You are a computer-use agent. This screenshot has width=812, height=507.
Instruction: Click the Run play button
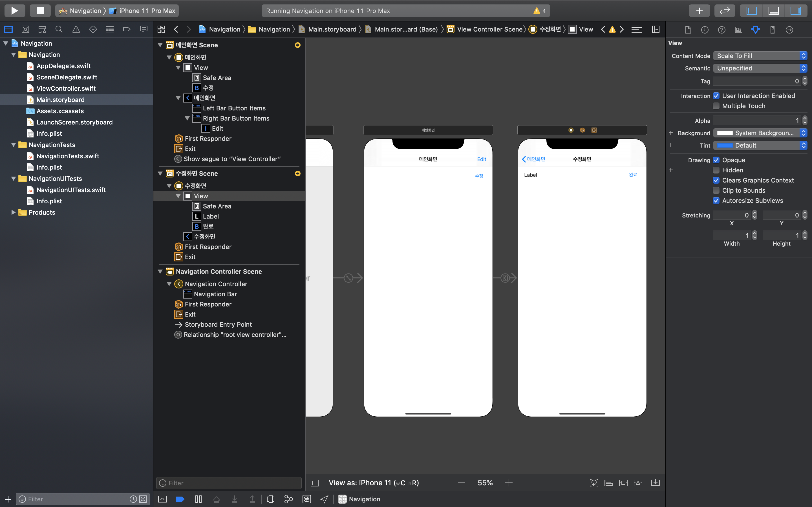tap(14, 10)
